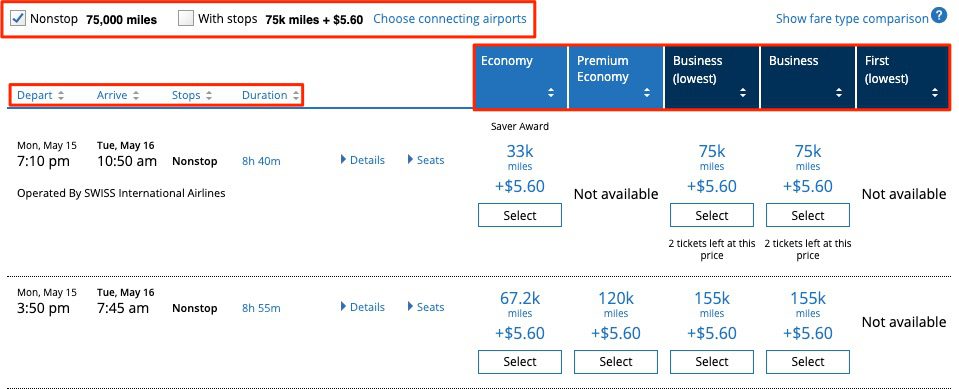The height and width of the screenshot is (389, 959).
Task: Select the 120k miles Premium Economy fare
Action: tap(616, 362)
